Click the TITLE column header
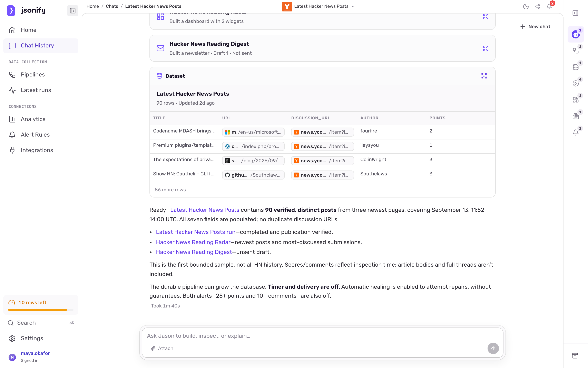Image resolution: width=588 pixels, height=368 pixels. (159, 118)
